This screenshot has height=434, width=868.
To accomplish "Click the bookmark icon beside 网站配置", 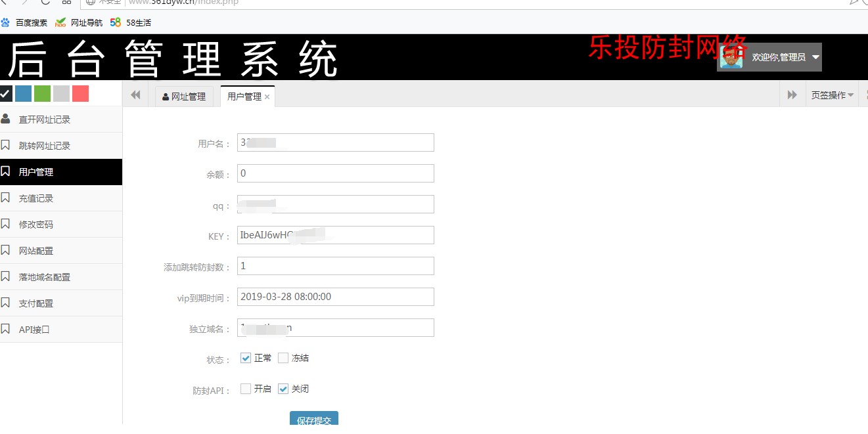I will tap(5, 250).
